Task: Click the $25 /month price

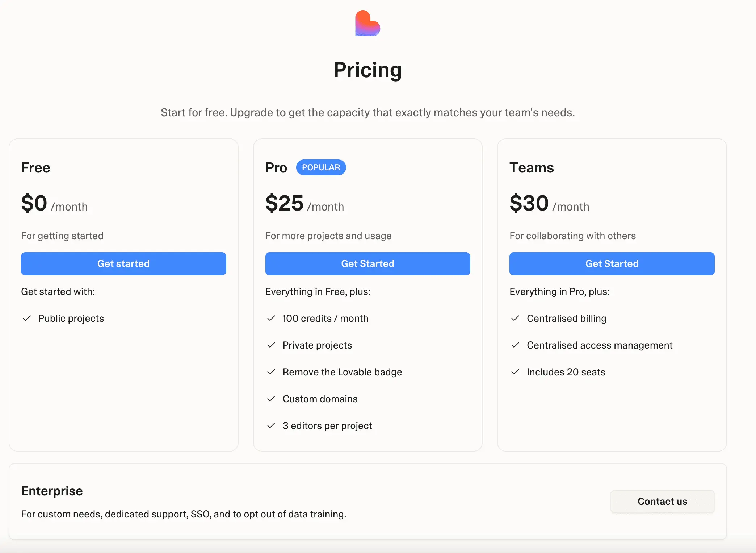Action: point(304,203)
